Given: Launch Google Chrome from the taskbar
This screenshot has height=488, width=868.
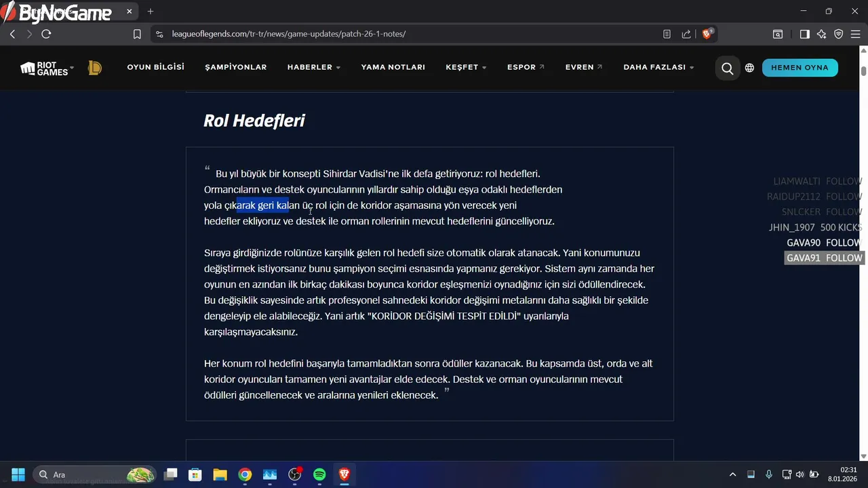Looking at the screenshot, I should 245,474.
